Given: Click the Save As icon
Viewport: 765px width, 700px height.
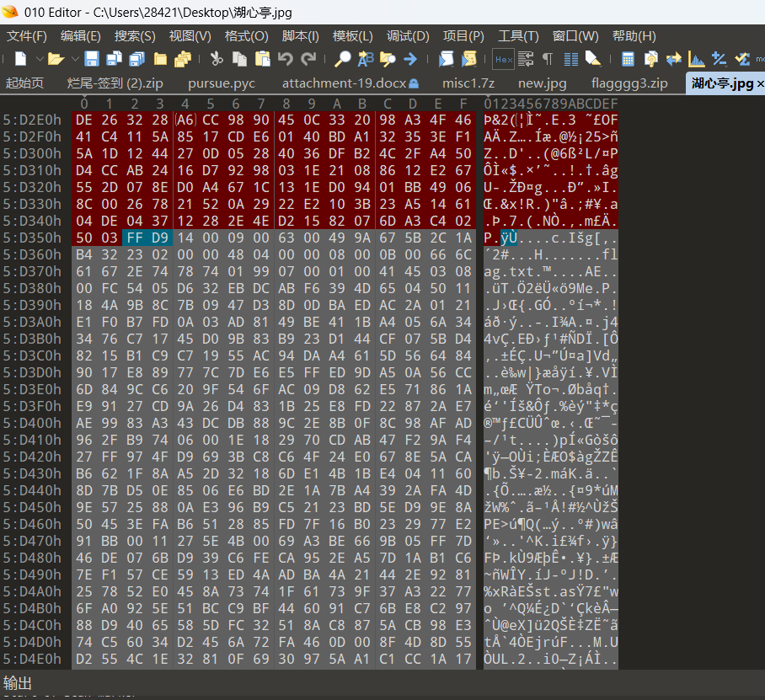Looking at the screenshot, I should 115,59.
